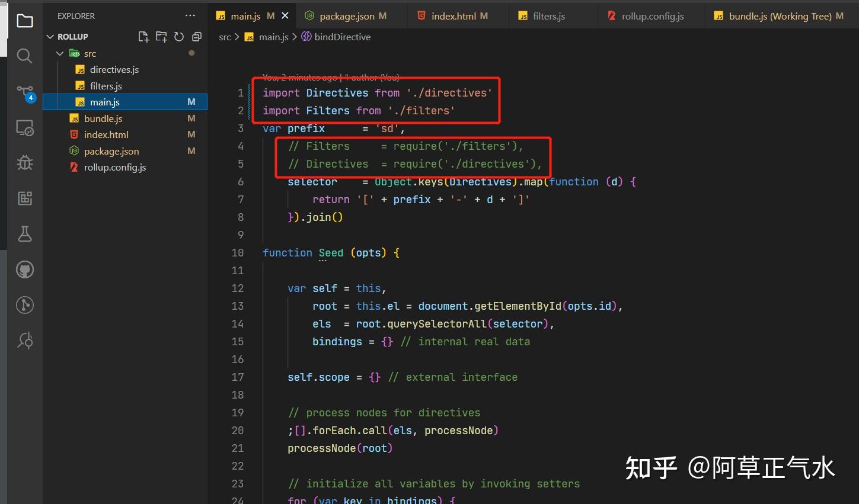Click line number 10 in the gutter
The image size is (859, 504).
coord(238,253)
